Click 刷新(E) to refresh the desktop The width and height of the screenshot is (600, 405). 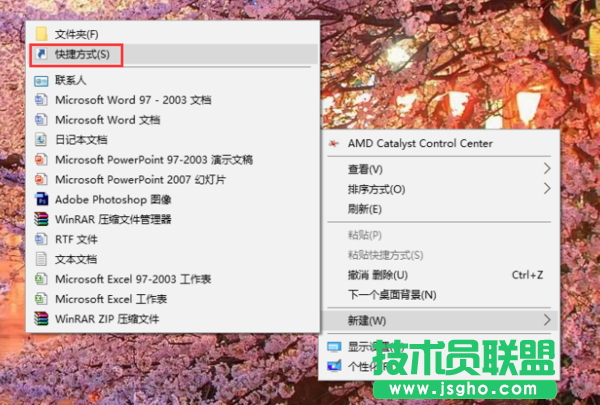click(439, 209)
